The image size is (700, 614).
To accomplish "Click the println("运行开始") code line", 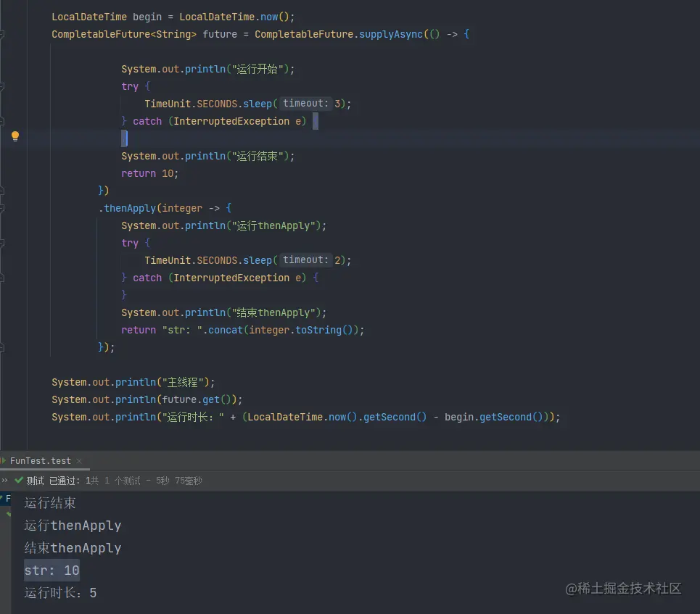I will tap(208, 69).
